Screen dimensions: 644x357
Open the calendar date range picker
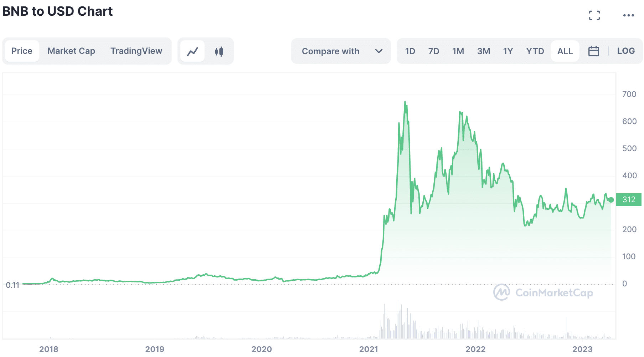click(x=593, y=51)
